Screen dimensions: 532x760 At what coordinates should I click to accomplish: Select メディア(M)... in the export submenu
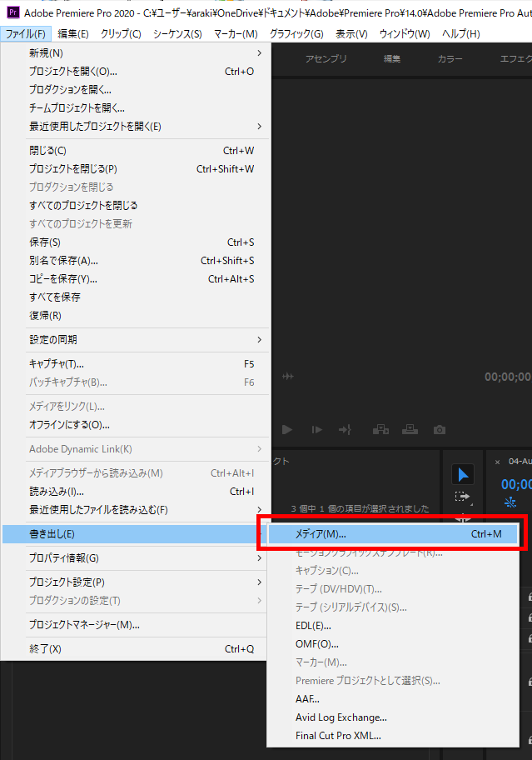[393, 534]
